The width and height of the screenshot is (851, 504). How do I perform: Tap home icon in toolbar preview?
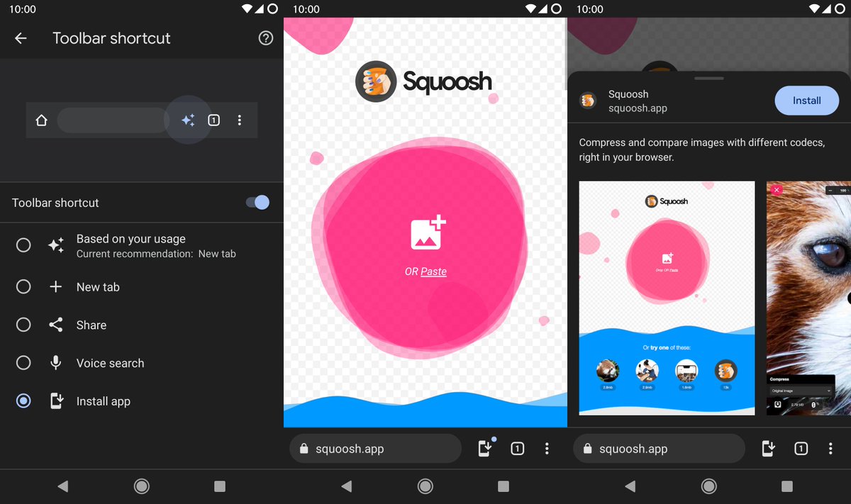coord(42,121)
